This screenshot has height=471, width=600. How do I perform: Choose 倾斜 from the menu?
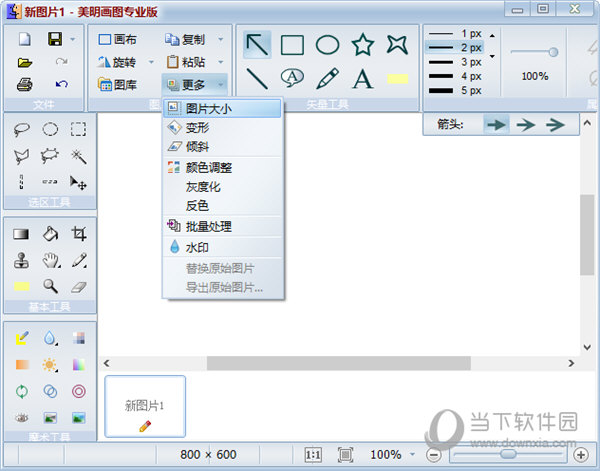click(222, 147)
